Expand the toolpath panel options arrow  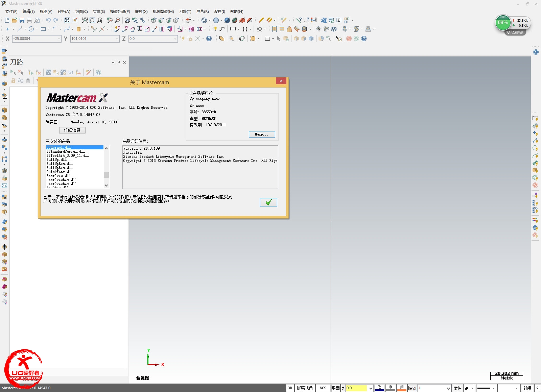[113, 63]
